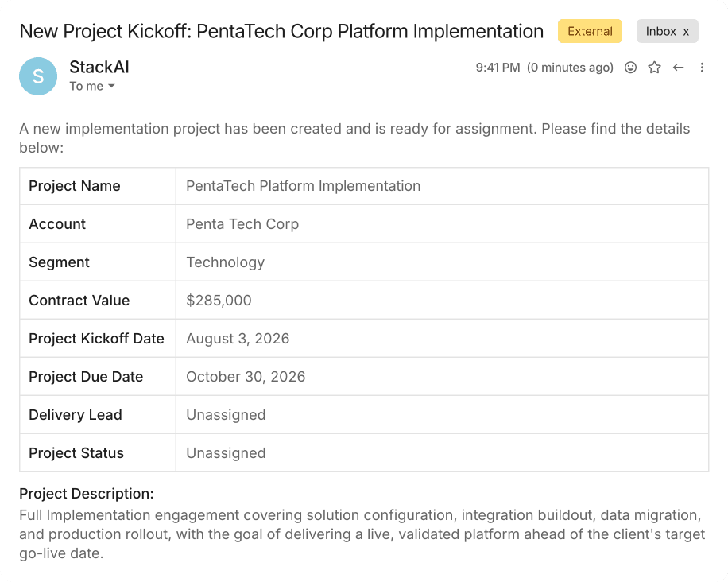The image size is (728, 582).
Task: Click the StackAI sender avatar
Action: pos(38,76)
